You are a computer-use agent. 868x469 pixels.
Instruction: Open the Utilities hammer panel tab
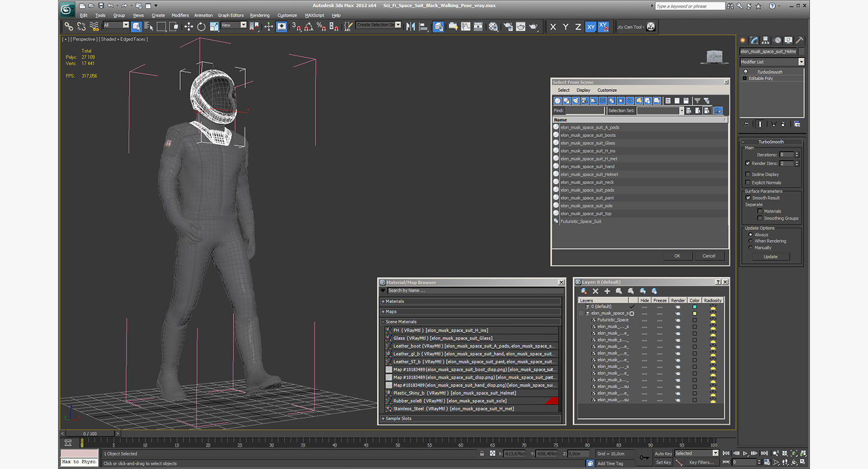[x=800, y=40]
